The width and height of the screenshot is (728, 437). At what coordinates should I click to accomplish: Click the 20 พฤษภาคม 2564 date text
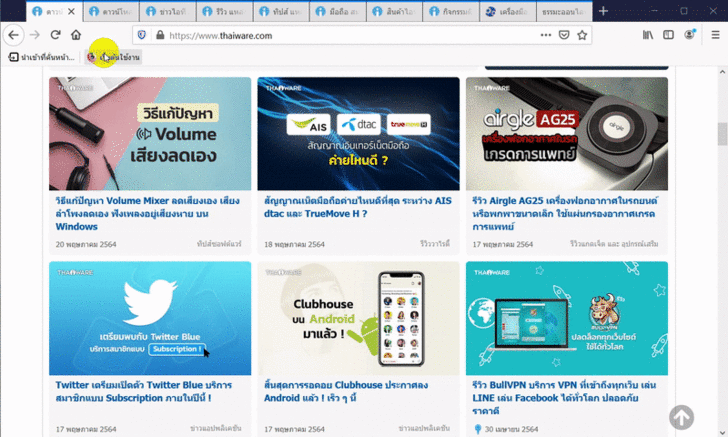coord(86,244)
